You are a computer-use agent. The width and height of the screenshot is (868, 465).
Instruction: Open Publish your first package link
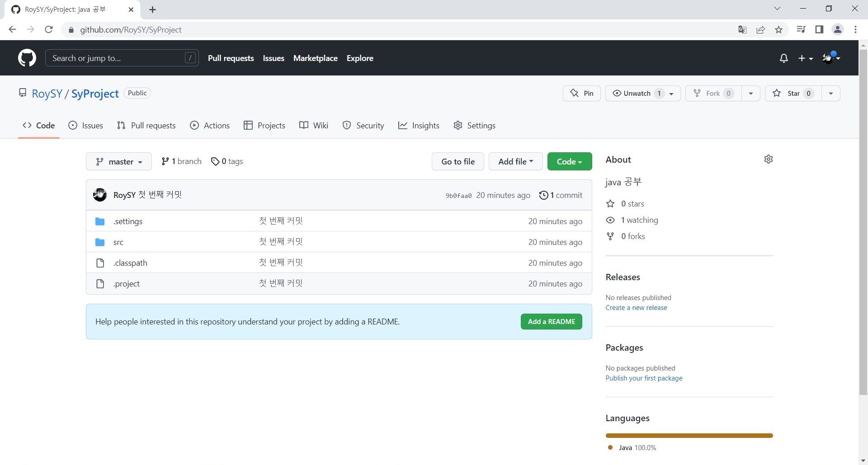[644, 378]
